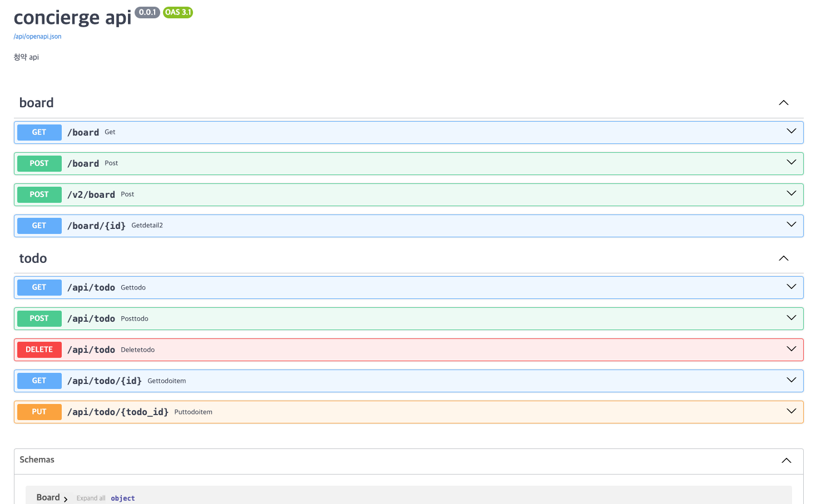Click the /v2/board path text
This screenshot has height=504, width=826.
[91, 194]
